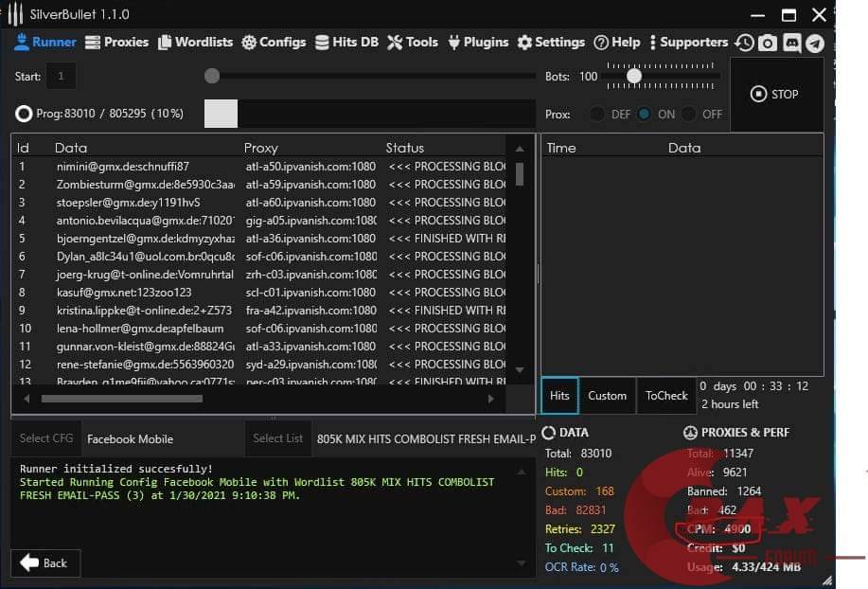Image resolution: width=868 pixels, height=589 pixels.
Task: Switch to the Custom results tab
Action: pos(607,396)
